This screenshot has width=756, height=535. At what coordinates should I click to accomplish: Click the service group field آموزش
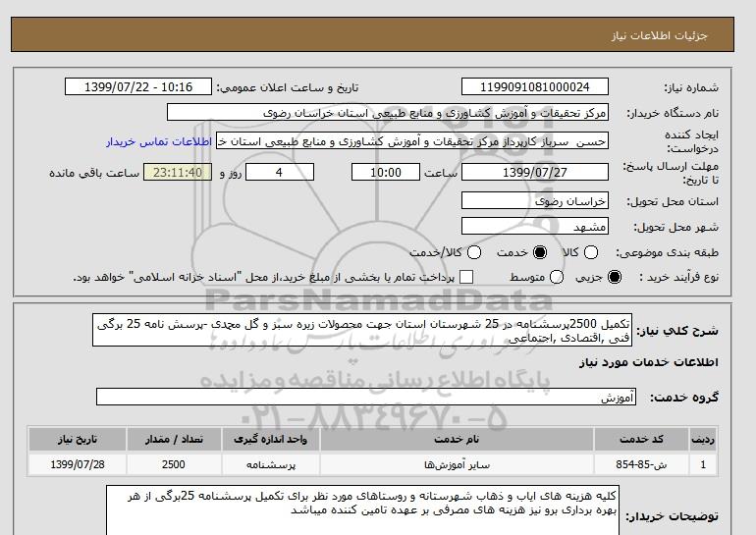[366, 398]
